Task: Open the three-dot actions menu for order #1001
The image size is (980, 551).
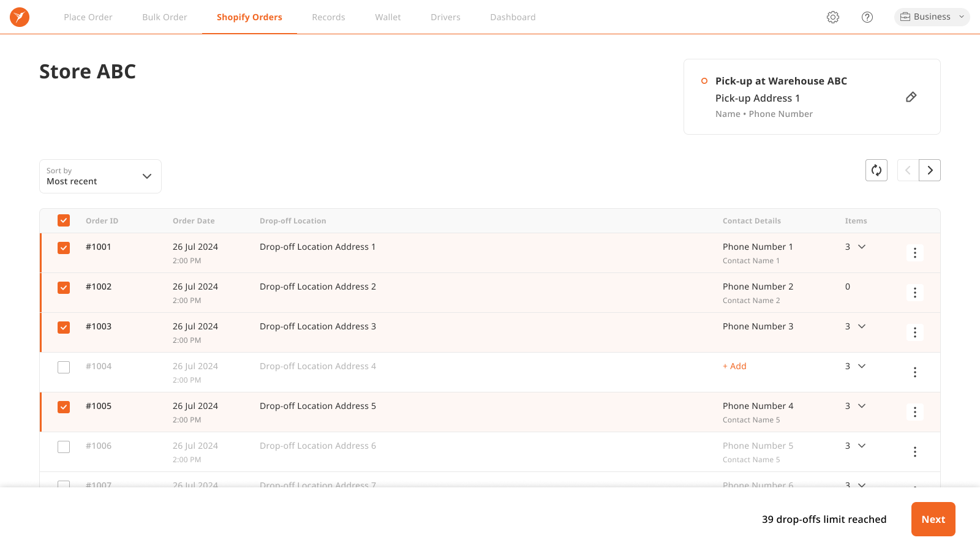Action: point(915,252)
